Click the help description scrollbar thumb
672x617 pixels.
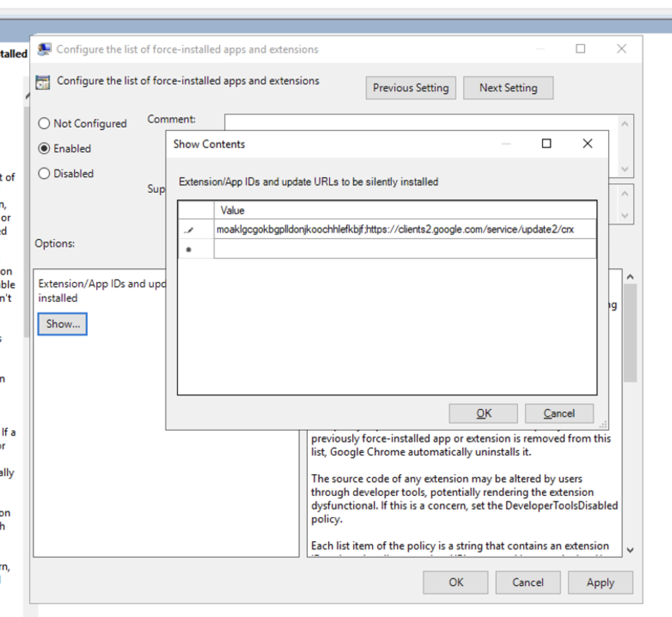point(630,333)
